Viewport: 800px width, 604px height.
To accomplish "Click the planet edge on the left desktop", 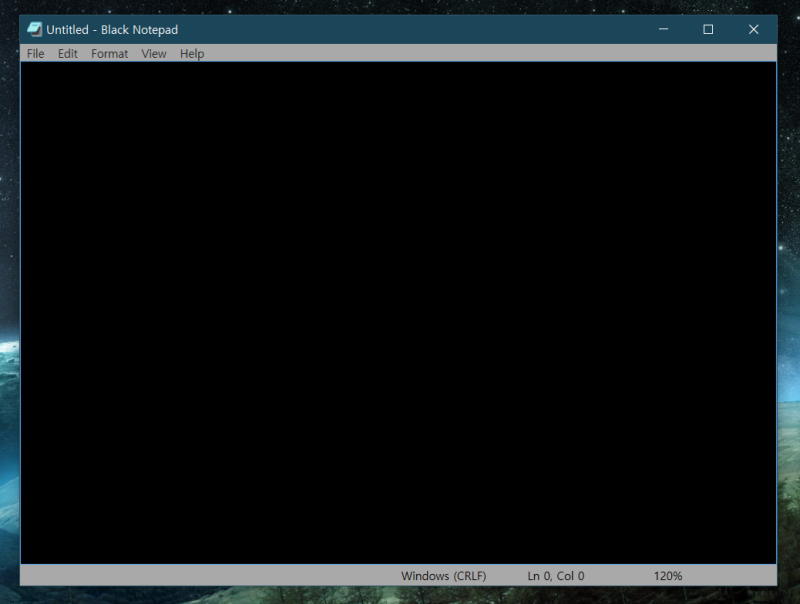I will [7, 400].
